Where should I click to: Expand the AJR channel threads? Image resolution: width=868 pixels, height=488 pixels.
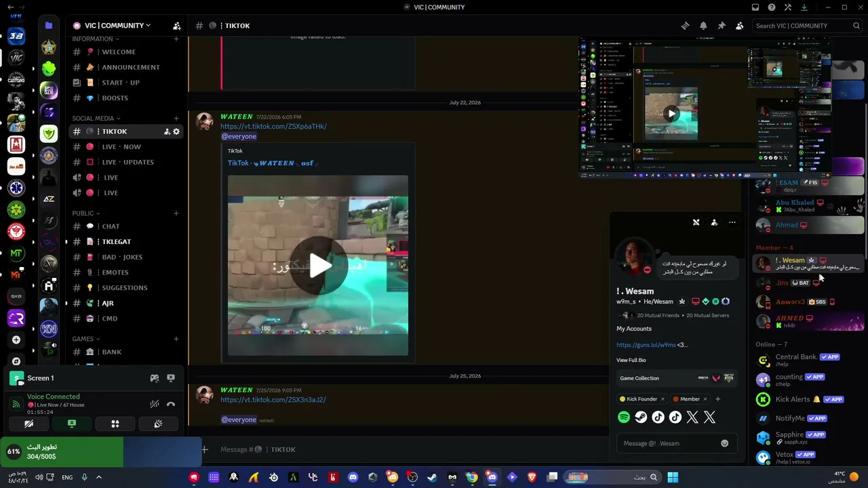(66, 303)
